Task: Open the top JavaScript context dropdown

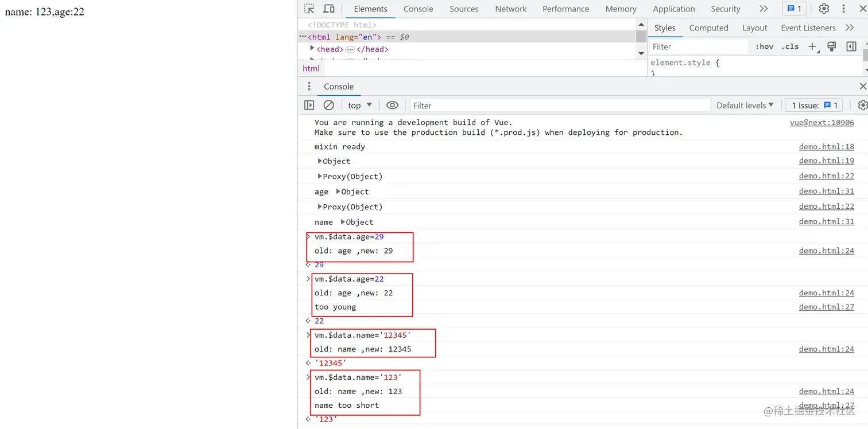Action: pos(360,105)
